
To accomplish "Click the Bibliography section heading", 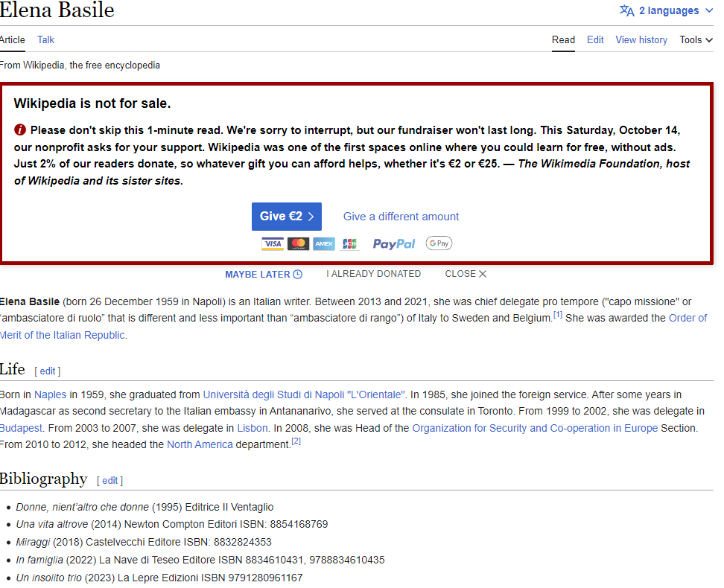I will 43,479.
